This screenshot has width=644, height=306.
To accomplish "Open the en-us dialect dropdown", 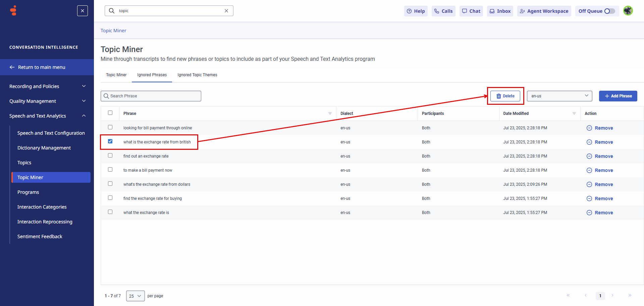I will [x=559, y=96].
